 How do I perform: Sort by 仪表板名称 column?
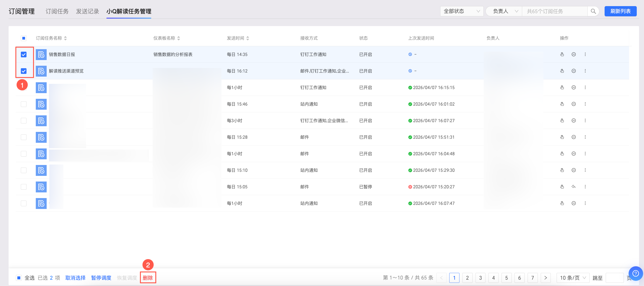[178, 38]
